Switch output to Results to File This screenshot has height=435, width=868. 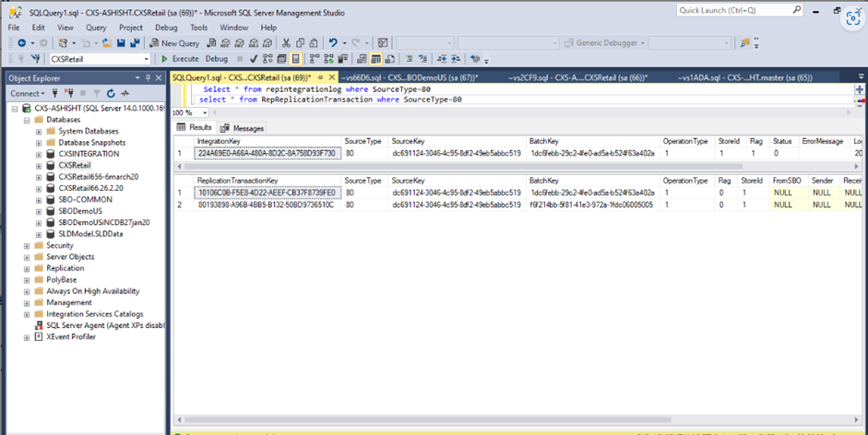point(389,59)
